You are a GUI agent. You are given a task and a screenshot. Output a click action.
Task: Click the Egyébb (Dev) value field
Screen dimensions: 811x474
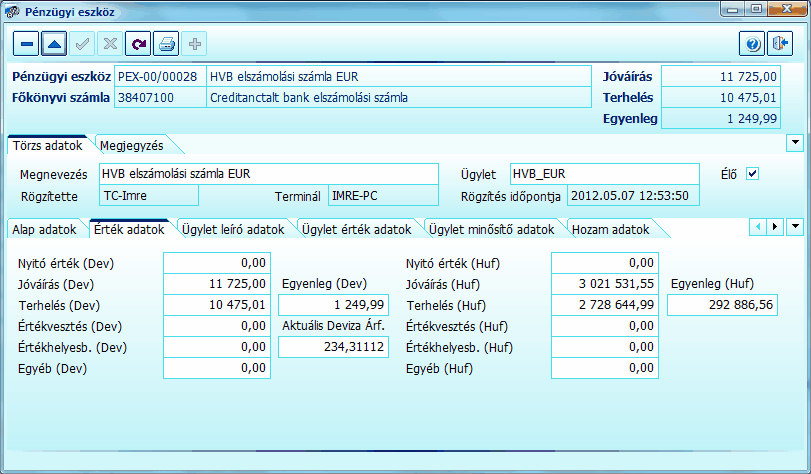coord(217,368)
